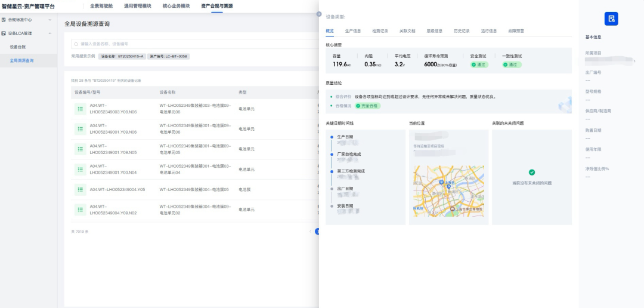This screenshot has height=308, width=644.
Task: Click green check icon in unclosed issues panel
Action: (532, 173)
